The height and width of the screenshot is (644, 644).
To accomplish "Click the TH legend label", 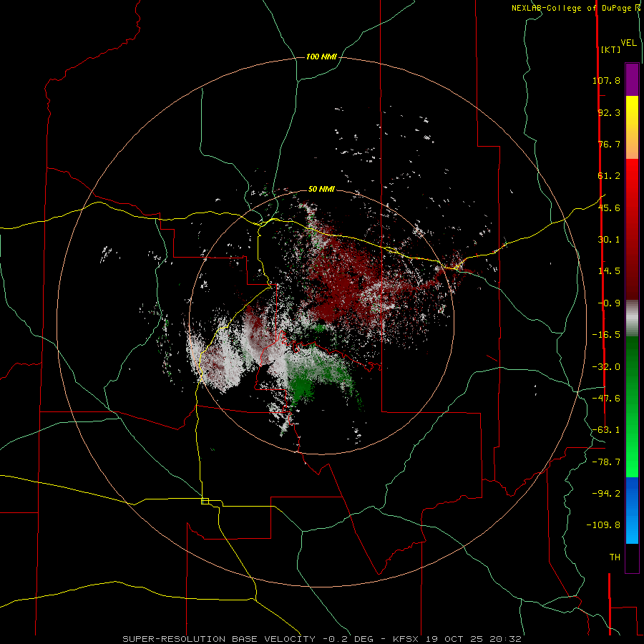I will coord(615,557).
